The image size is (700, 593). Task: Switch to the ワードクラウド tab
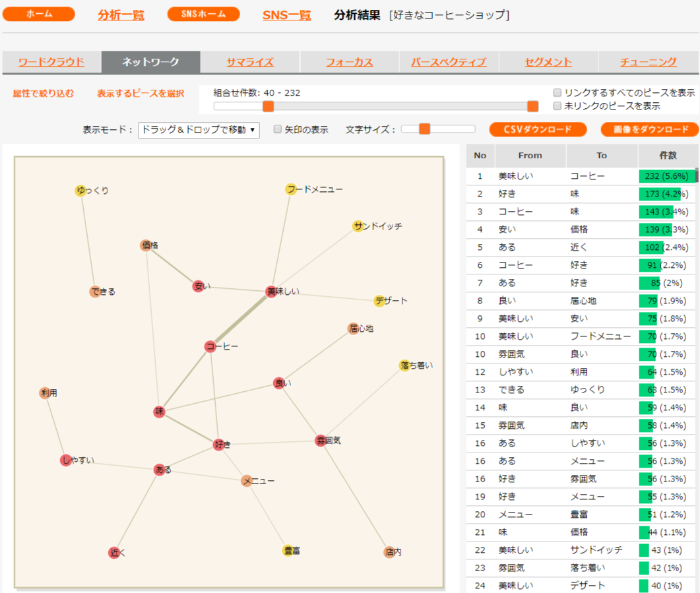coord(51,62)
